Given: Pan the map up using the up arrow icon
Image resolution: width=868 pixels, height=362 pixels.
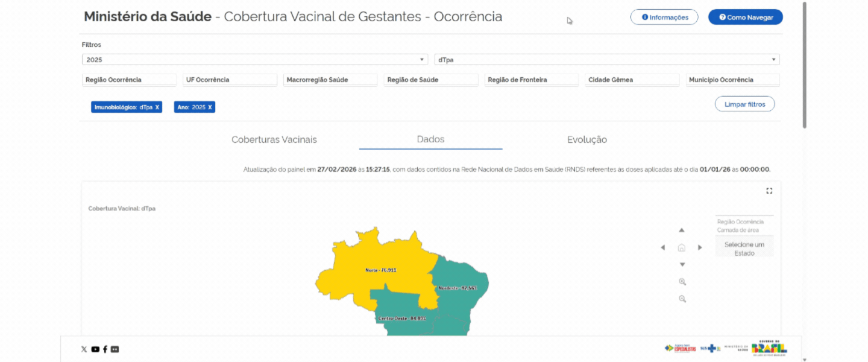Looking at the screenshot, I should click(682, 230).
